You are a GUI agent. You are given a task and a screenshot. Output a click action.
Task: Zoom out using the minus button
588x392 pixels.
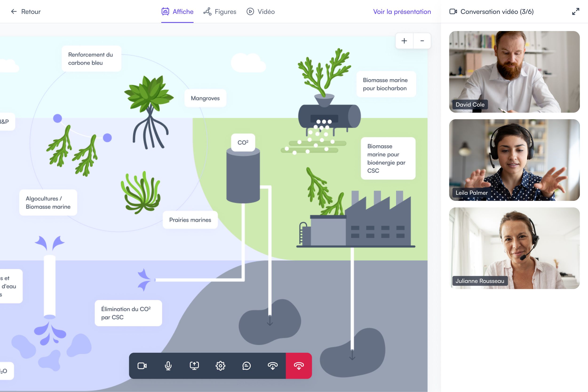point(422,41)
